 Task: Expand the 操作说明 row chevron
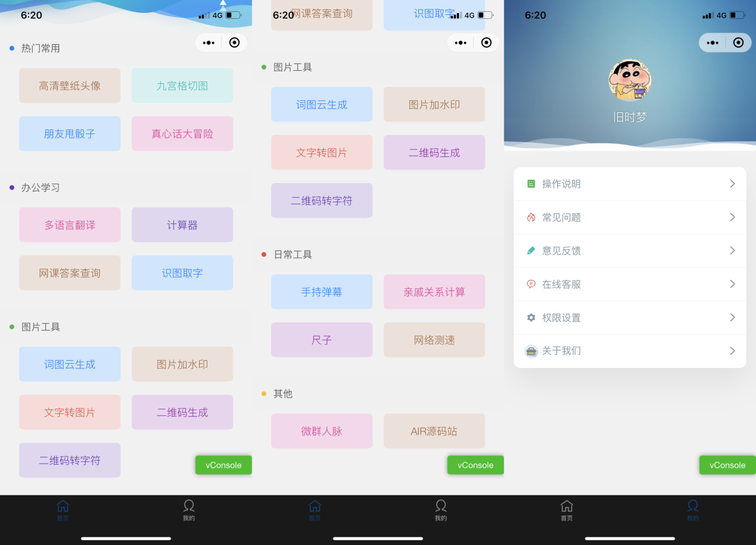[x=732, y=184]
